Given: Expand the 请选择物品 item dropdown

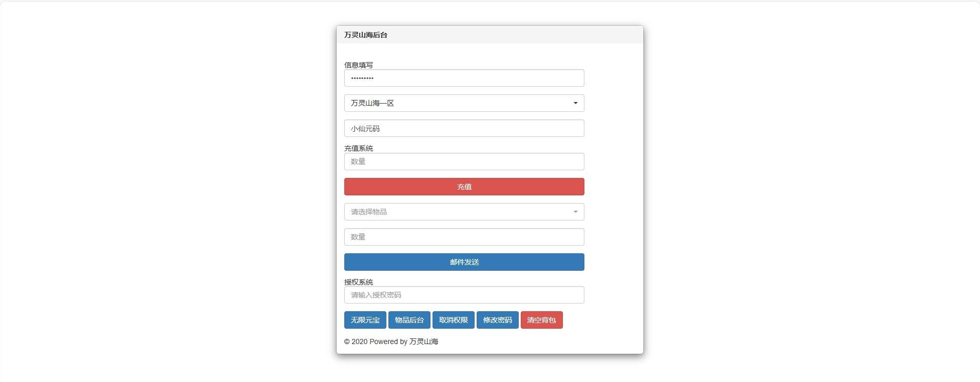Looking at the screenshot, I should pos(464,212).
